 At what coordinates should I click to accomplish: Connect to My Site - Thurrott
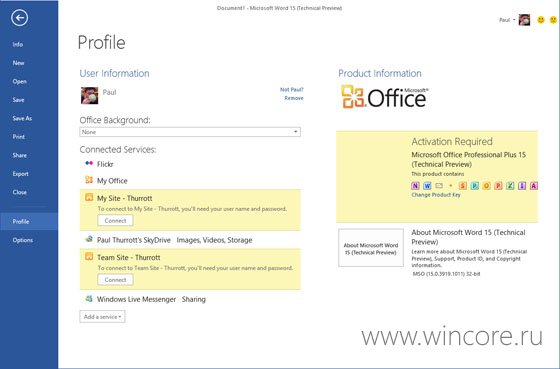click(x=115, y=220)
